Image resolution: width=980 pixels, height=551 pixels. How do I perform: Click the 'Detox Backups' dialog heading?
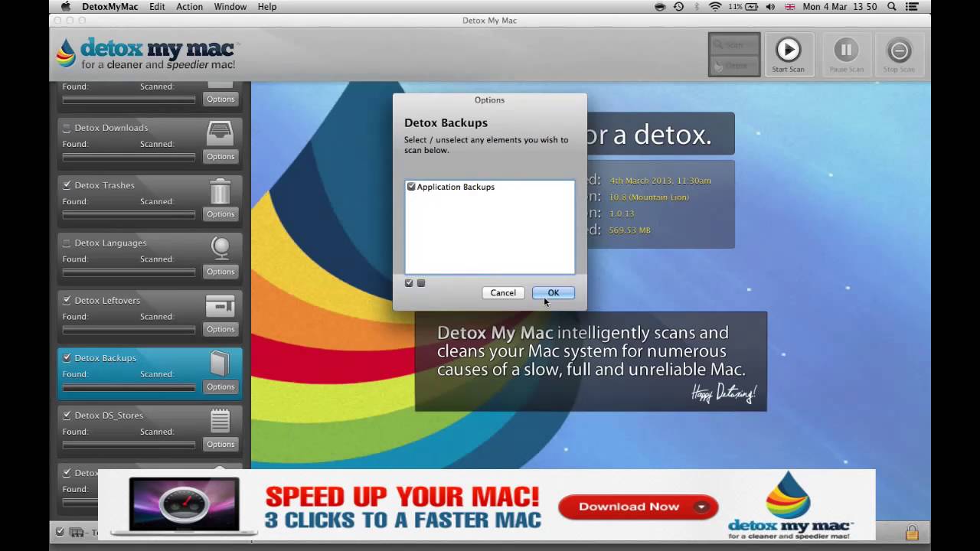tap(446, 122)
